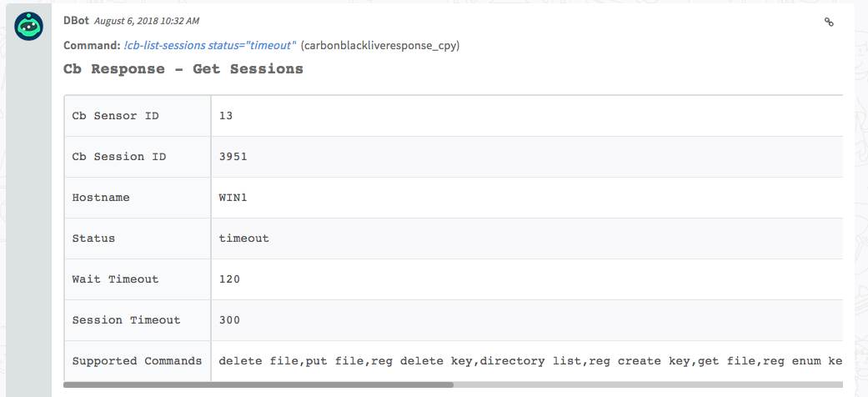The image size is (868, 397).
Task: Click the Status label cell
Action: 93,239
